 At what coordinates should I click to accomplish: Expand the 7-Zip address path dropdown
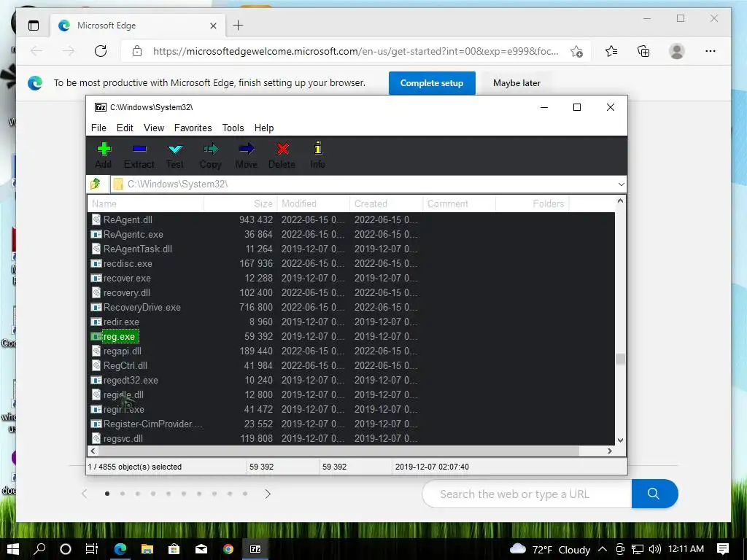622,184
